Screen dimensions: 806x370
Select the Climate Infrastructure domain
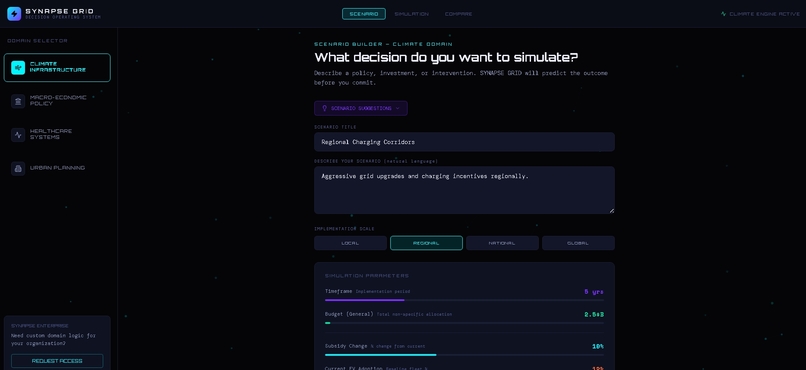[57, 67]
